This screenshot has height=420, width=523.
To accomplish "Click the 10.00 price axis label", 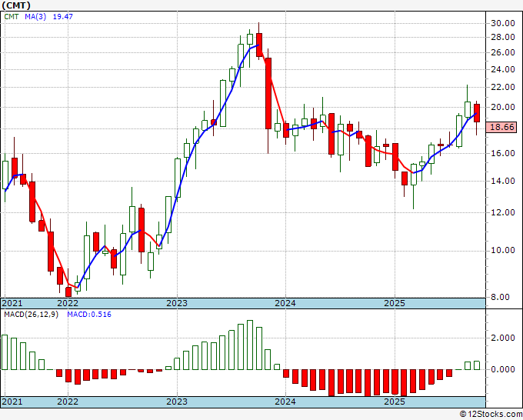I will point(503,250).
